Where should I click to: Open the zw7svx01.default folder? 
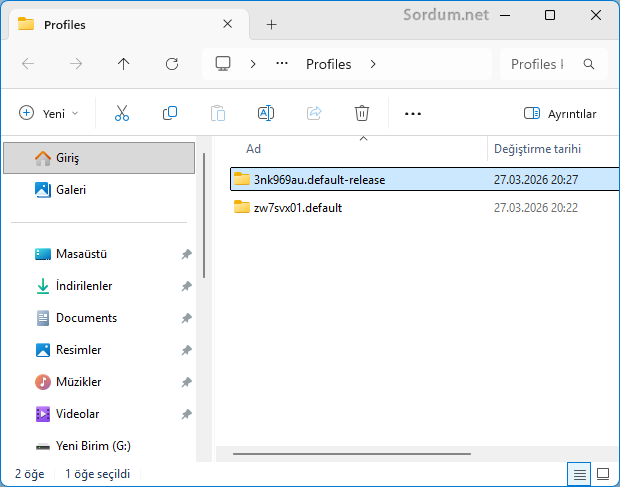coord(298,208)
